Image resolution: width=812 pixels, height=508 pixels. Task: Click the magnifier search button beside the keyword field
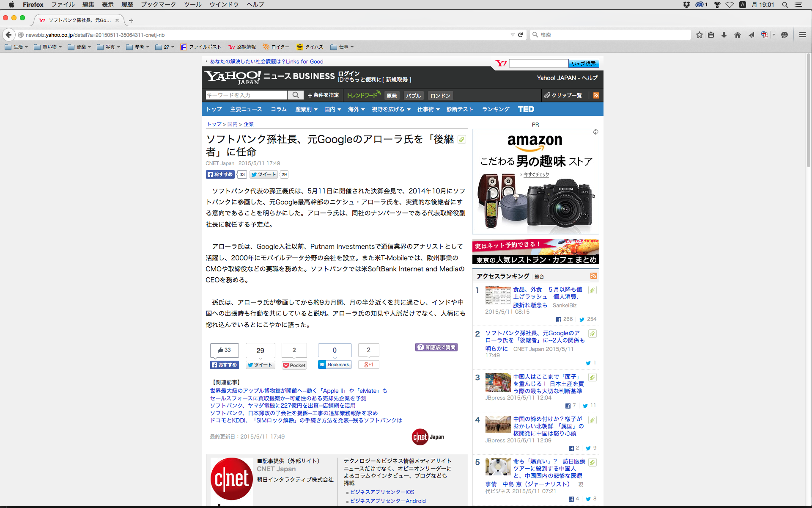tap(296, 95)
